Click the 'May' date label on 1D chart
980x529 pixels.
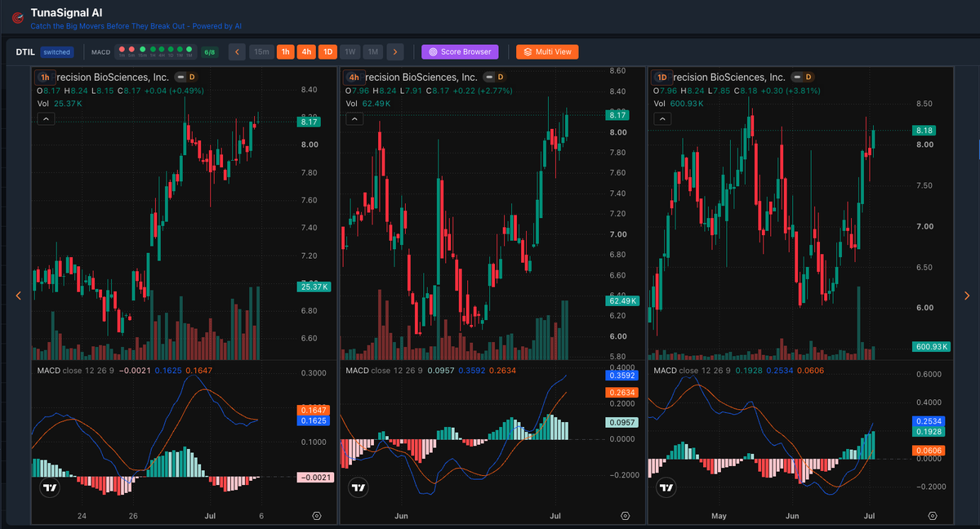tap(719, 516)
